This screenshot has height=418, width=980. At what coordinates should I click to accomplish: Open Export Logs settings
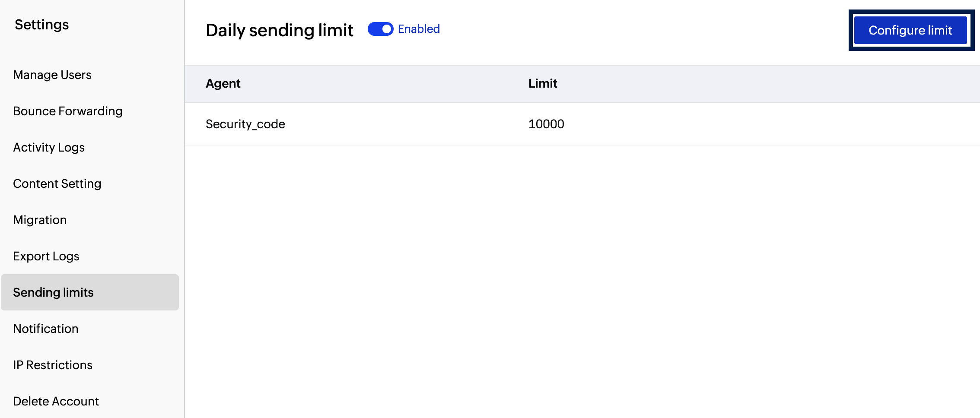tap(46, 256)
